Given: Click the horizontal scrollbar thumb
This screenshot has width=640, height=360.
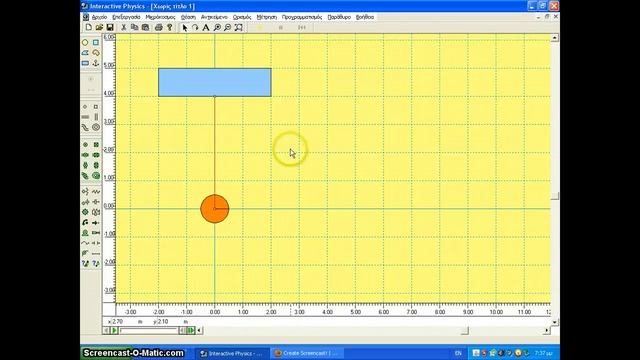Looking at the screenshot, I should 464,330.
